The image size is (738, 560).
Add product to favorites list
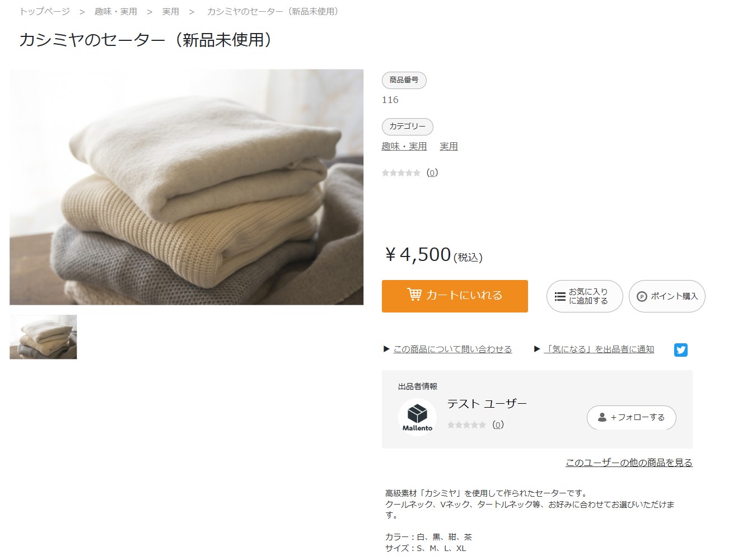tap(584, 296)
